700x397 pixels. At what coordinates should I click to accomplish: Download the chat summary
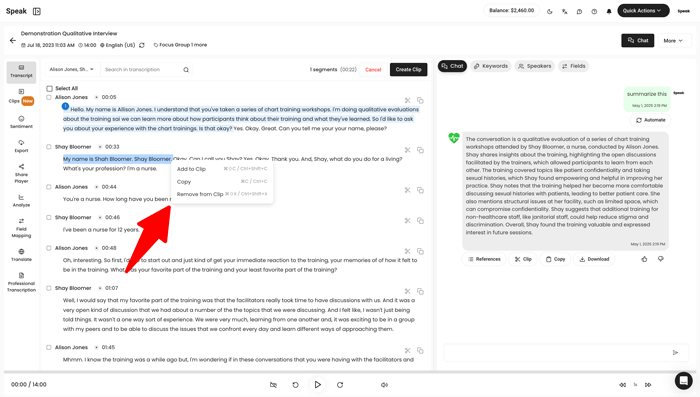[x=594, y=259]
